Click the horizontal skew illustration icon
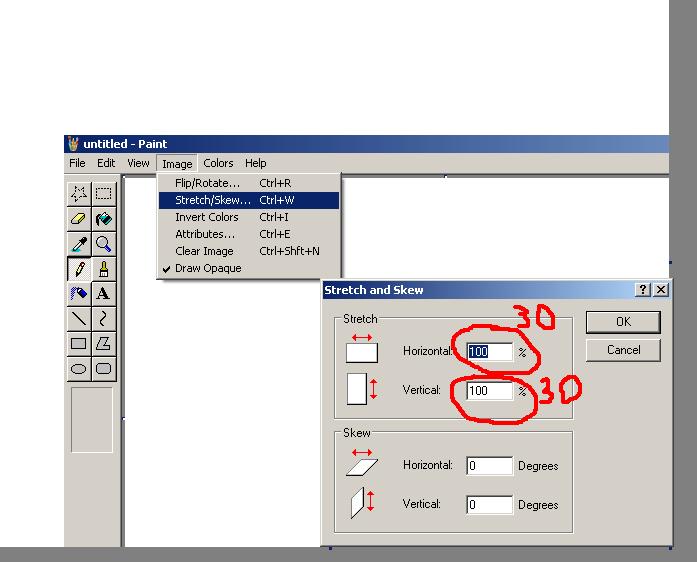This screenshot has width=697, height=562. pos(362,462)
